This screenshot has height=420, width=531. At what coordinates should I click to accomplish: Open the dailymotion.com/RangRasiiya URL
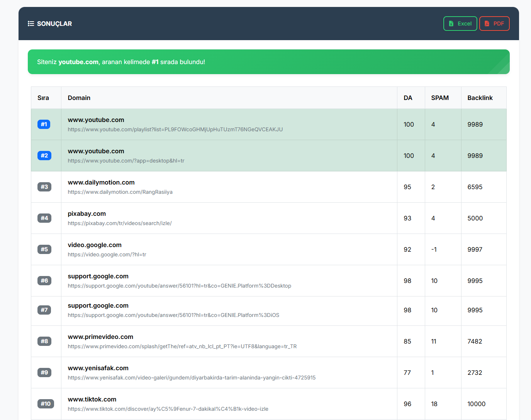click(x=120, y=192)
